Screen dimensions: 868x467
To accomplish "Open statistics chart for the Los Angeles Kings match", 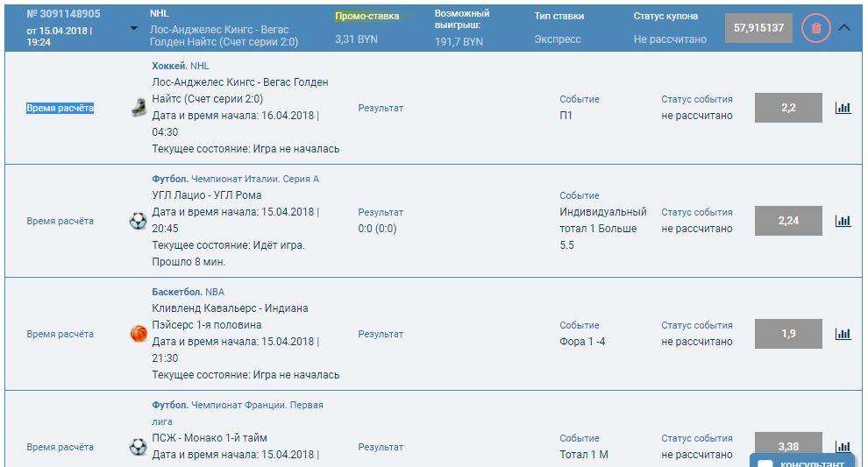I will click(x=843, y=108).
